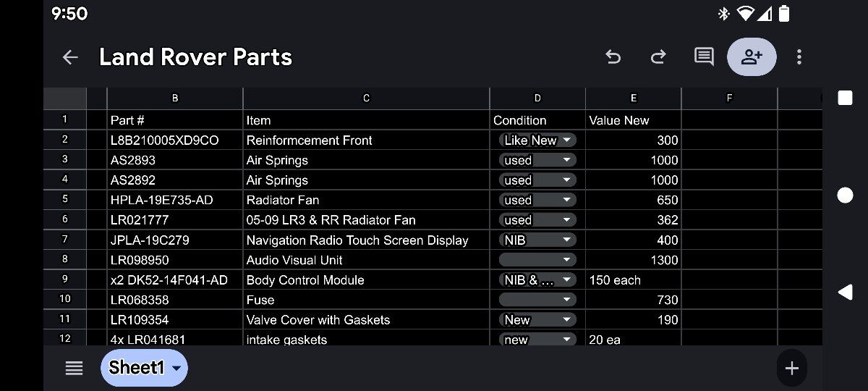The width and height of the screenshot is (868, 391).
Task: Open the New dropdown for Valve Cover row
Action: coord(537,319)
